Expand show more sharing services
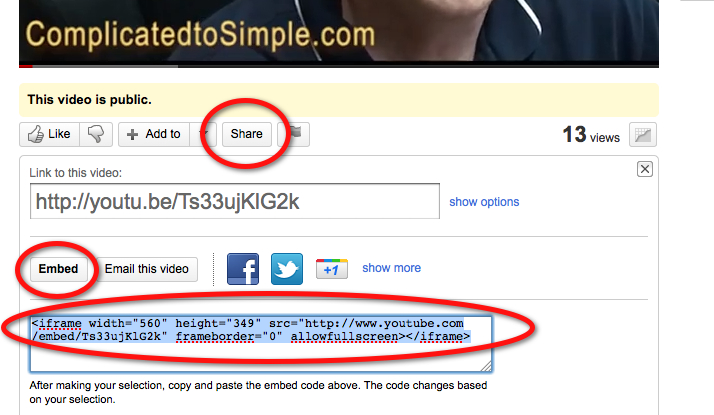 point(392,268)
